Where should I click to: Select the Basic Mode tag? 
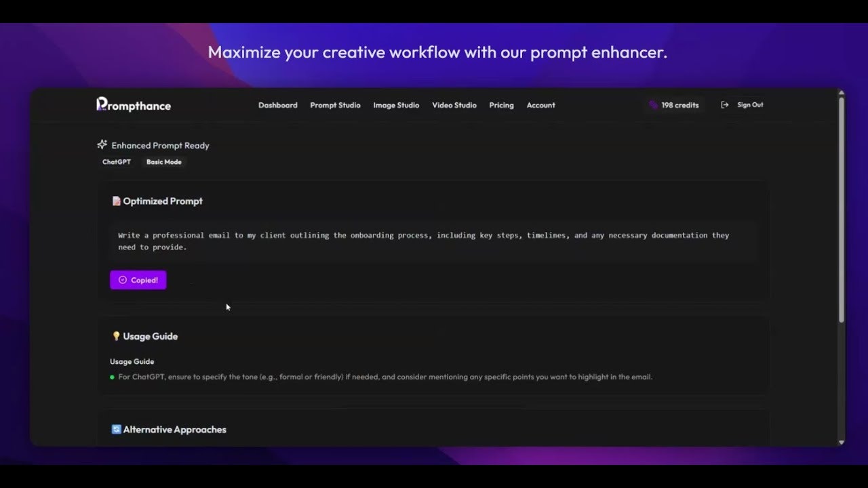(164, 162)
